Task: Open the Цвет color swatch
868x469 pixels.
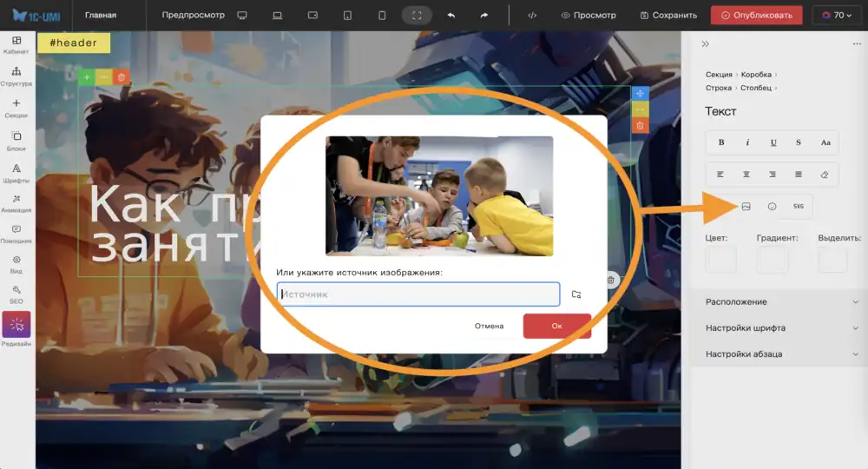Action: coord(720,259)
